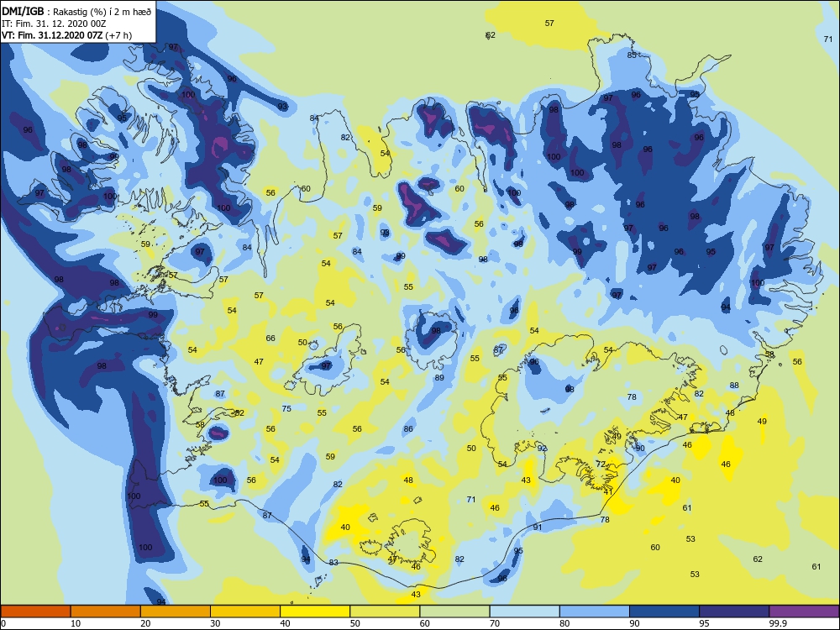Click the 'VT: Fim. 31.12.2020 07Z (+7 h)' line

pos(66,35)
